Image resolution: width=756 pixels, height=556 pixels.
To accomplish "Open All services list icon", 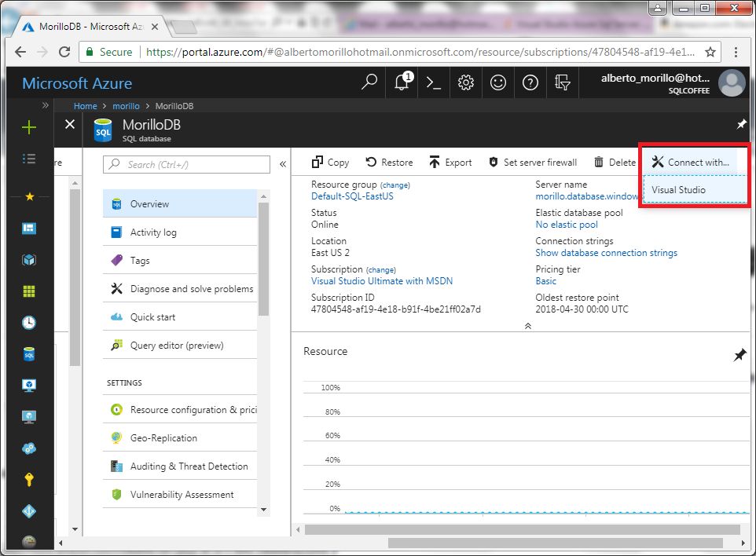I will pyautogui.click(x=29, y=159).
